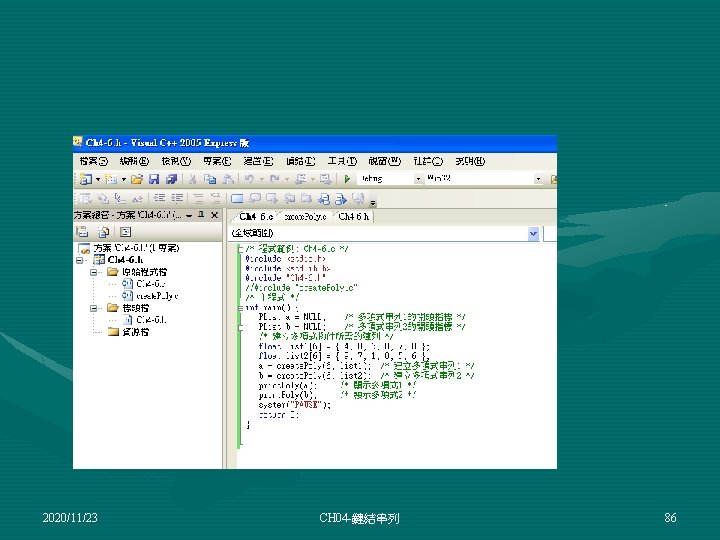Image resolution: width=720 pixels, height=540 pixels.
Task: Click the Save All icon
Action: 171,179
